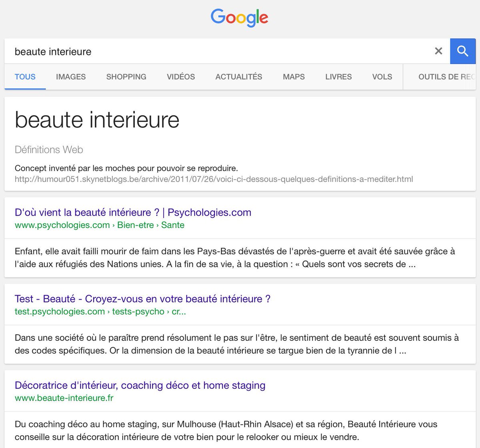
Task: Open the SHOPPING search results
Action: tap(126, 77)
